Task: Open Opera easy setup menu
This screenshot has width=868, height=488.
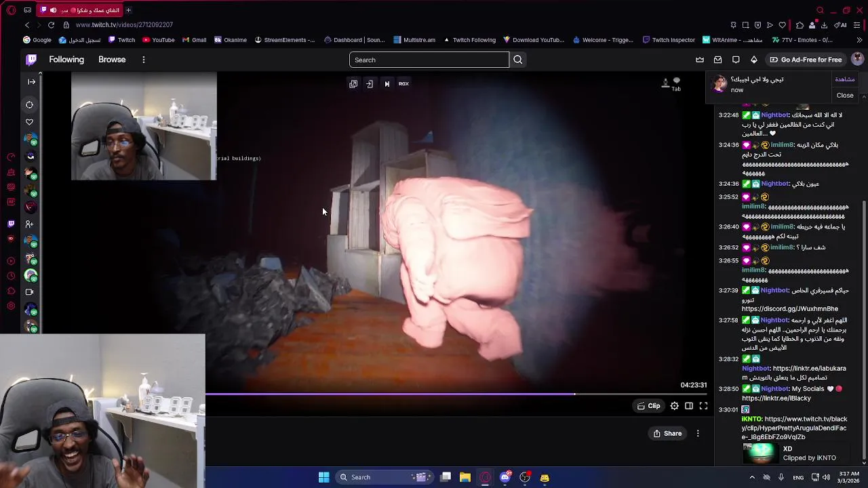Action: pyautogui.click(x=857, y=25)
